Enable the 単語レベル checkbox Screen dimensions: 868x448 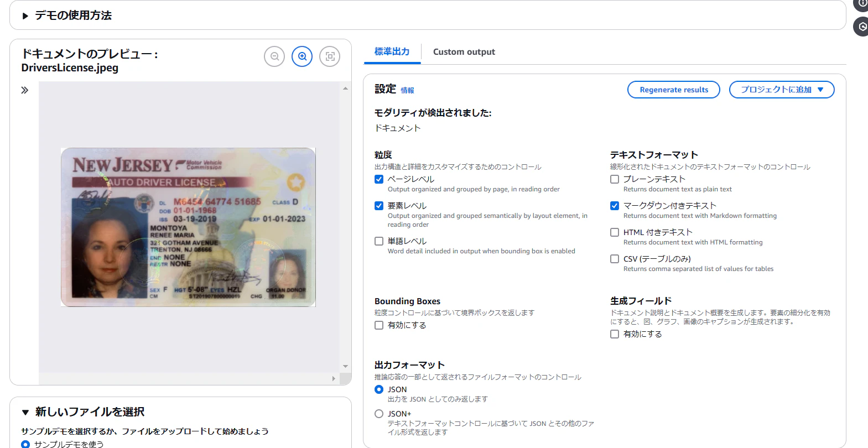(x=379, y=241)
